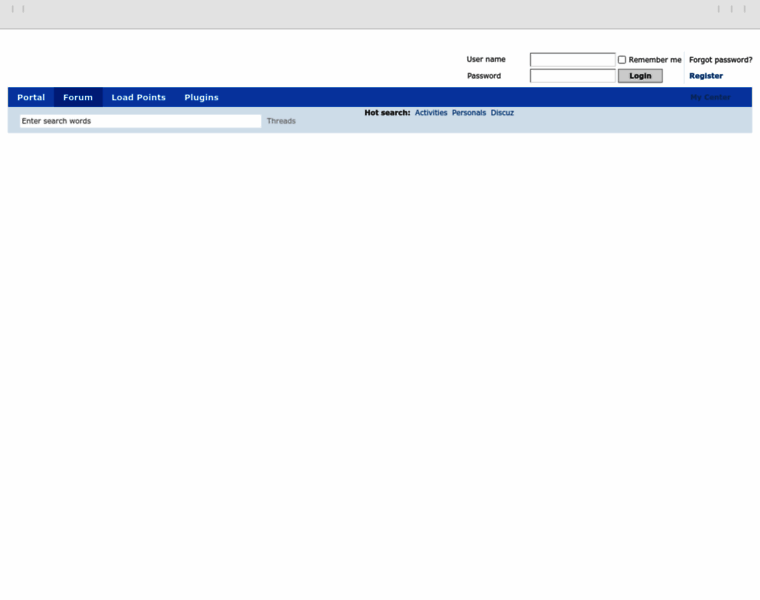
Task: Open the Portal navigation tab
Action: click(31, 97)
